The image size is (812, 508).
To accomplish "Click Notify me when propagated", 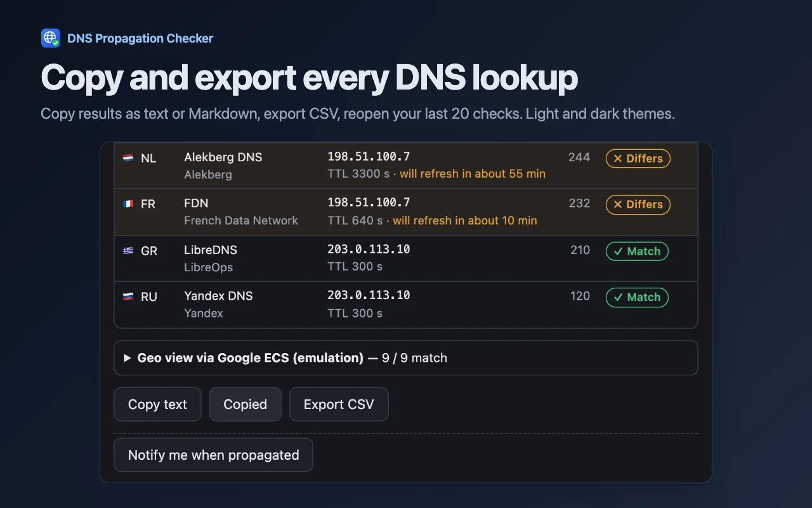I will pos(213,455).
